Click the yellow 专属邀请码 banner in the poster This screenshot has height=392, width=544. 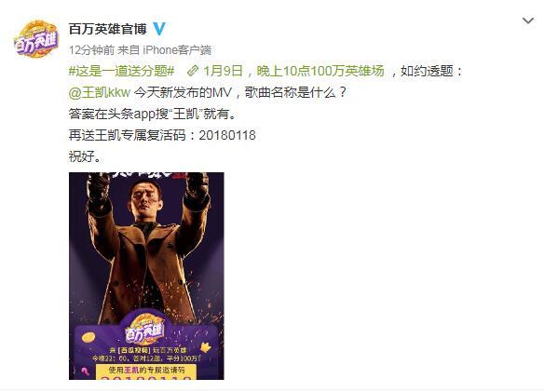[x=146, y=372]
